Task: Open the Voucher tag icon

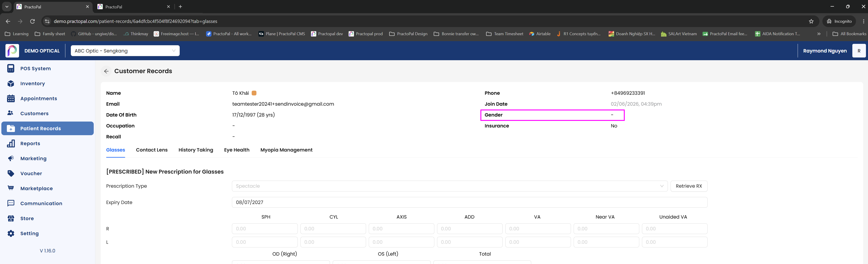Action: pos(11,173)
